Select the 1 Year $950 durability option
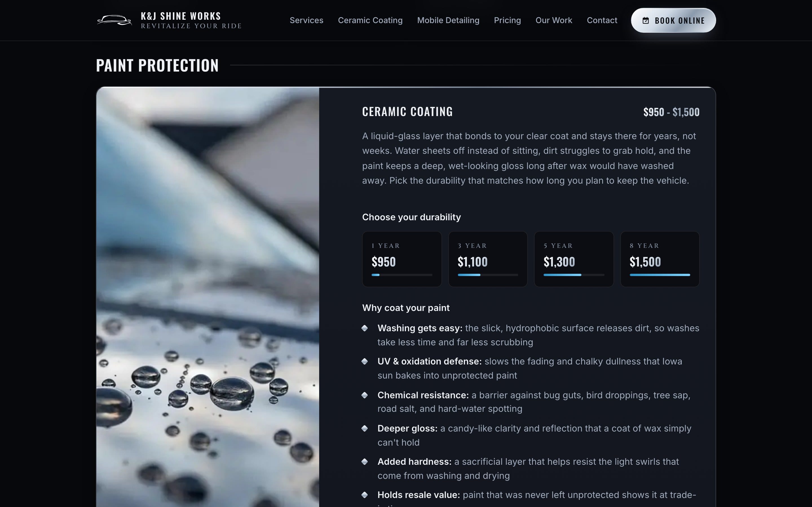Image resolution: width=812 pixels, height=507 pixels. coord(402,259)
